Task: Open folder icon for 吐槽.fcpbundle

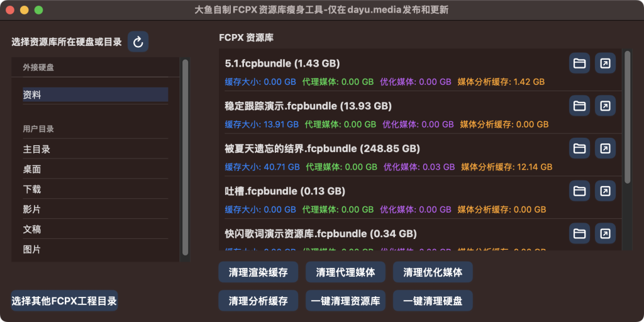Action: 579,191
